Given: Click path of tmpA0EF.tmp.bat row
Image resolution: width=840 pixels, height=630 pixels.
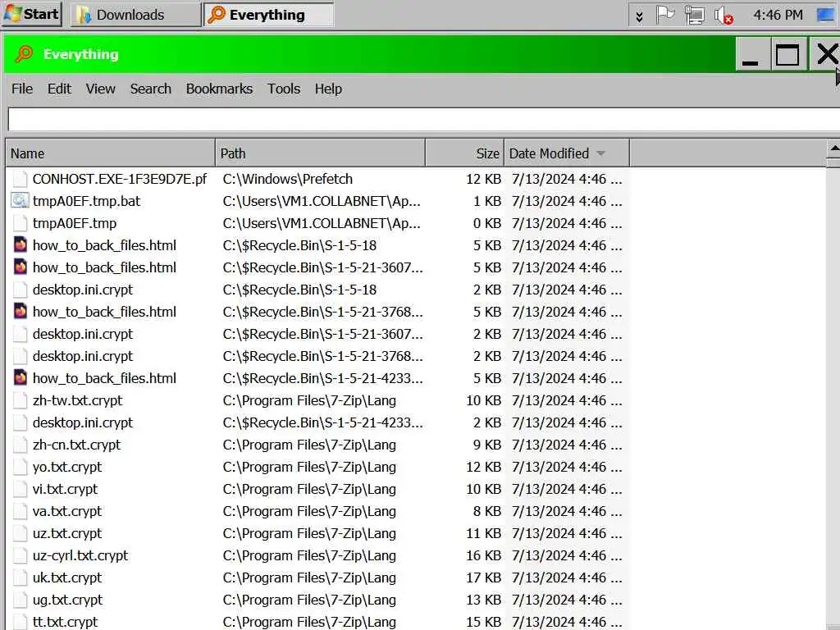Looking at the screenshot, I should (x=322, y=201).
